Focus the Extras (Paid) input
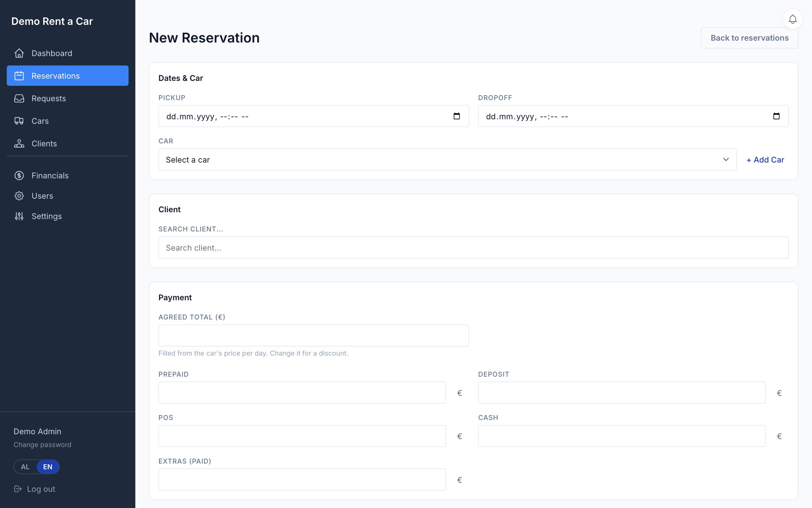This screenshot has width=812, height=508. tap(302, 479)
